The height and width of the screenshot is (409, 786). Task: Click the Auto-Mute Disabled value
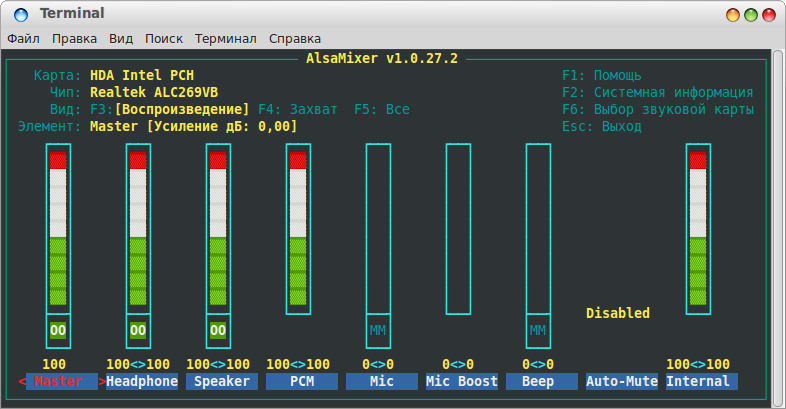click(x=618, y=313)
